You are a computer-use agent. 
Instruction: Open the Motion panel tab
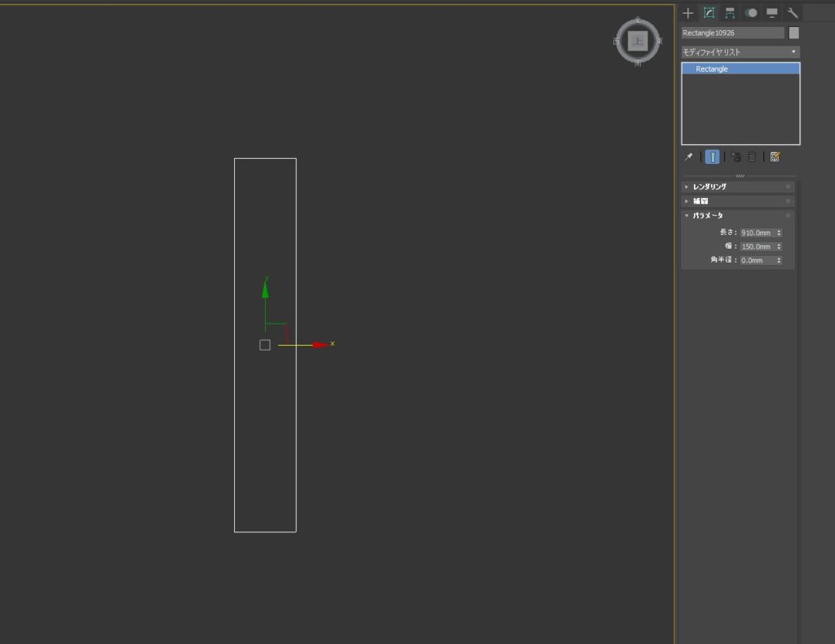751,13
